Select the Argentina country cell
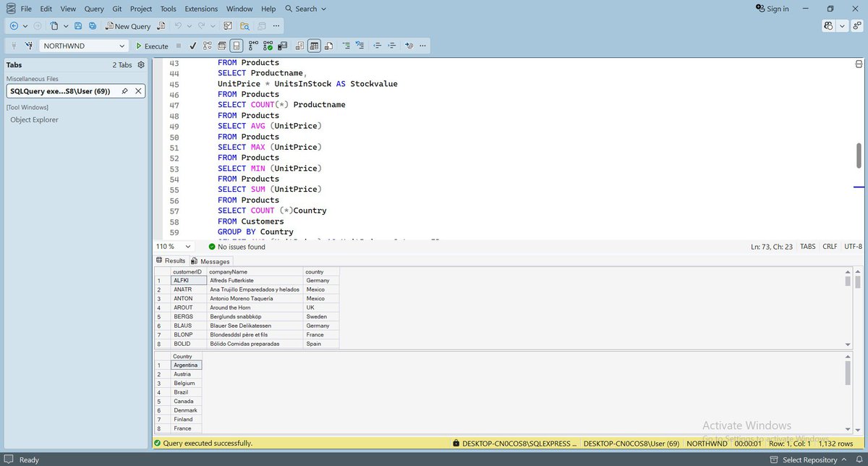The width and height of the screenshot is (868, 466). 186,365
